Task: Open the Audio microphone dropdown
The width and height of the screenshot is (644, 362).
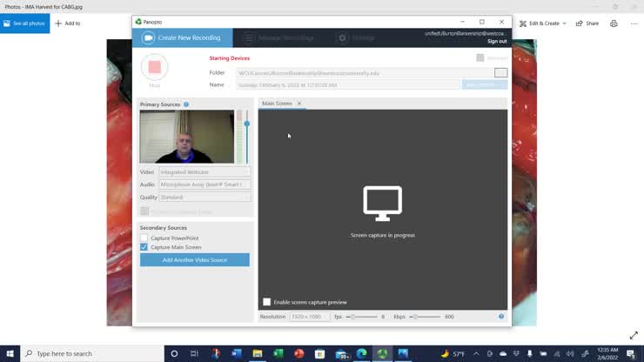Action: (205, 184)
